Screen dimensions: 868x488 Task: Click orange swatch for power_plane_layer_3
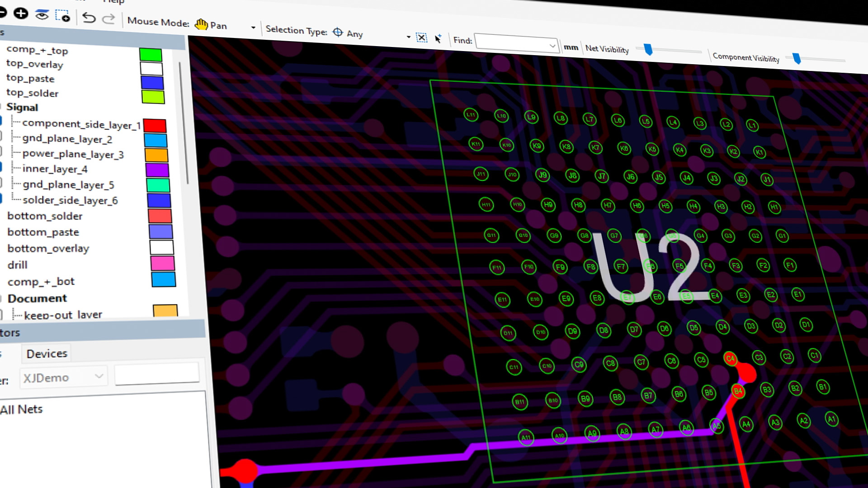(x=156, y=155)
